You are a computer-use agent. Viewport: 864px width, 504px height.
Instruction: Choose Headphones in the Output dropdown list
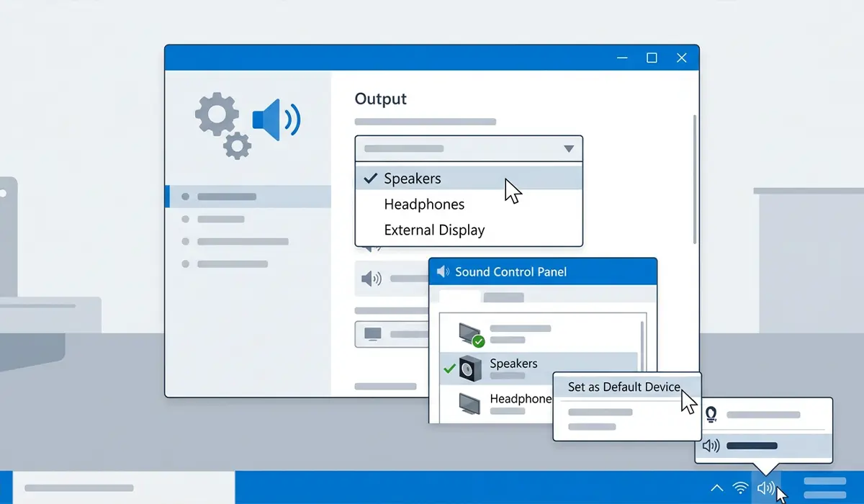(x=469, y=204)
